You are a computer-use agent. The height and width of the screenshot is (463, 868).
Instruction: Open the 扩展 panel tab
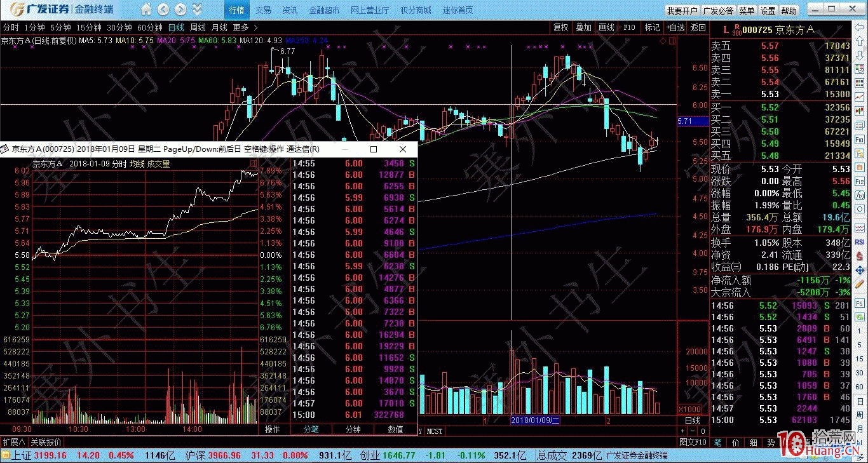click(13, 442)
